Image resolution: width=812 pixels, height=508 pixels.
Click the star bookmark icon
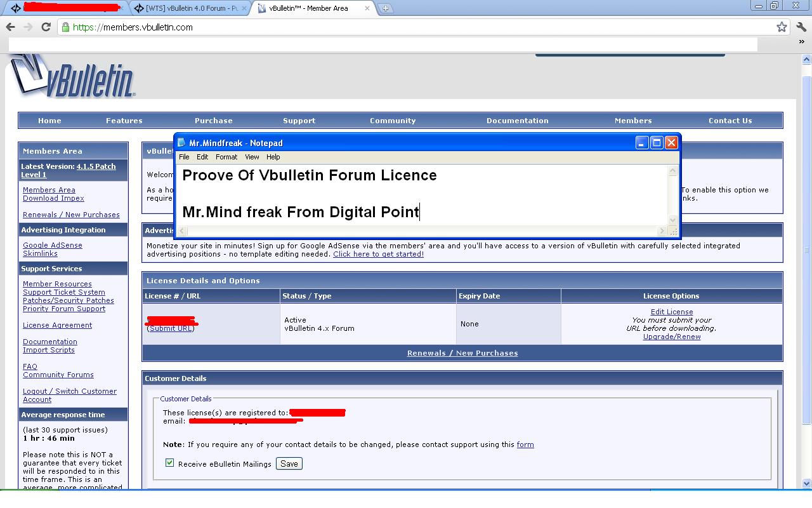[782, 27]
